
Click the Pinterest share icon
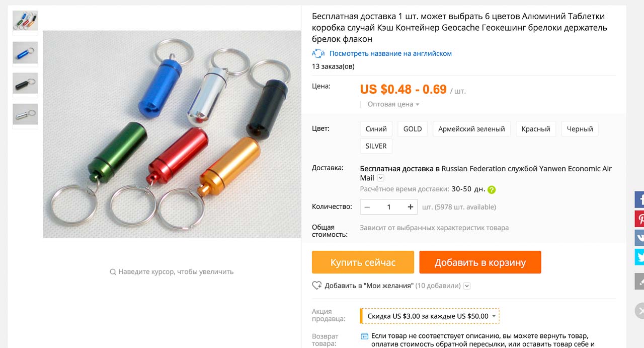click(639, 219)
